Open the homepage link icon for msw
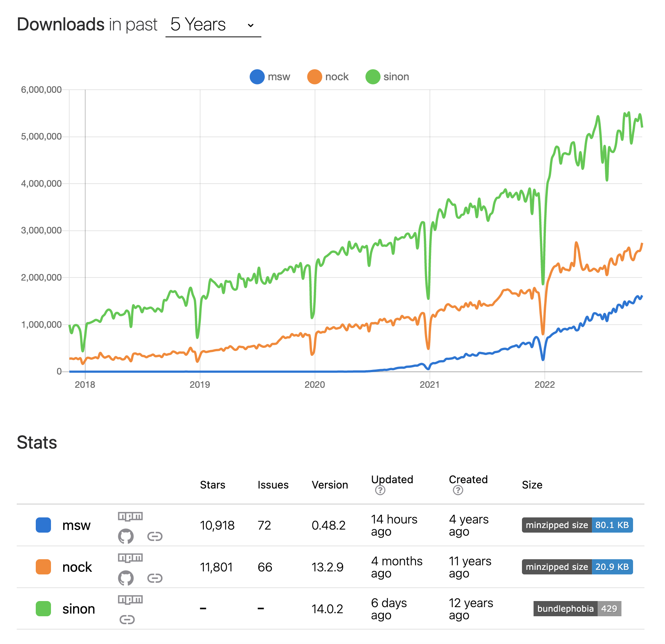The image size is (665, 644). 155,536
